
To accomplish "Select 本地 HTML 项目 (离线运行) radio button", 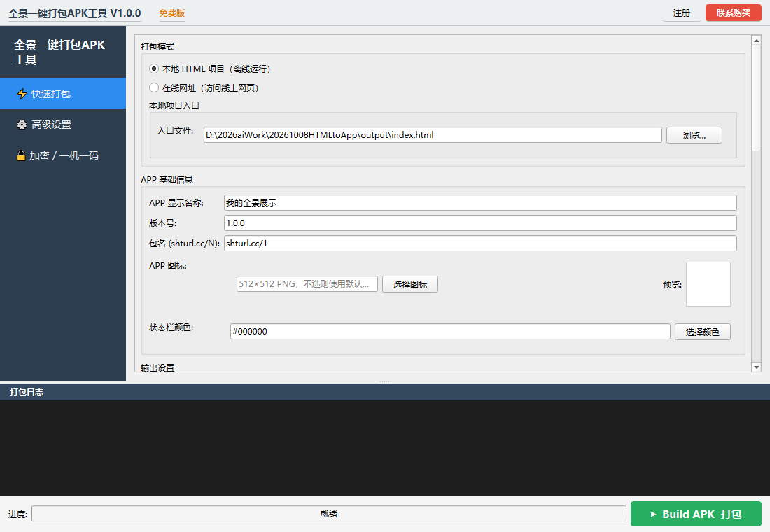I will 154,69.
